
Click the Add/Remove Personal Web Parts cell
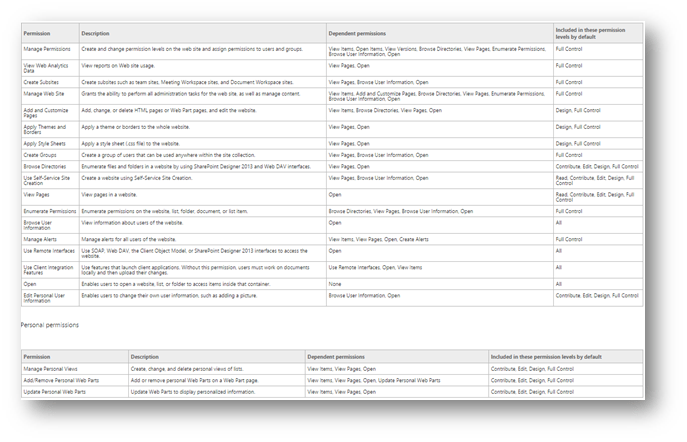click(x=62, y=381)
